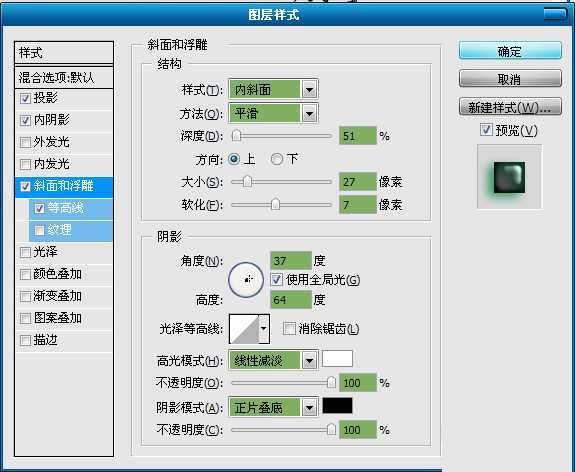Screen dimensions: 575x472
Task: Click the layer style preview thumbnail
Action: [509, 177]
